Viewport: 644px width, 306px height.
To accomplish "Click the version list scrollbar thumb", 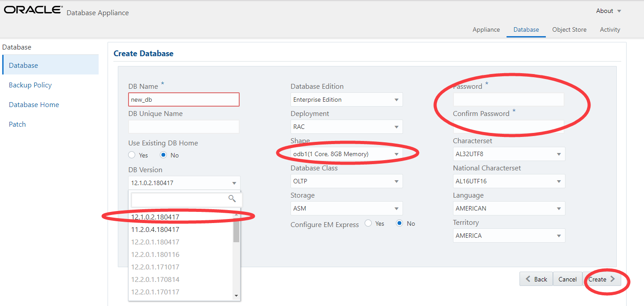I will (x=236, y=230).
